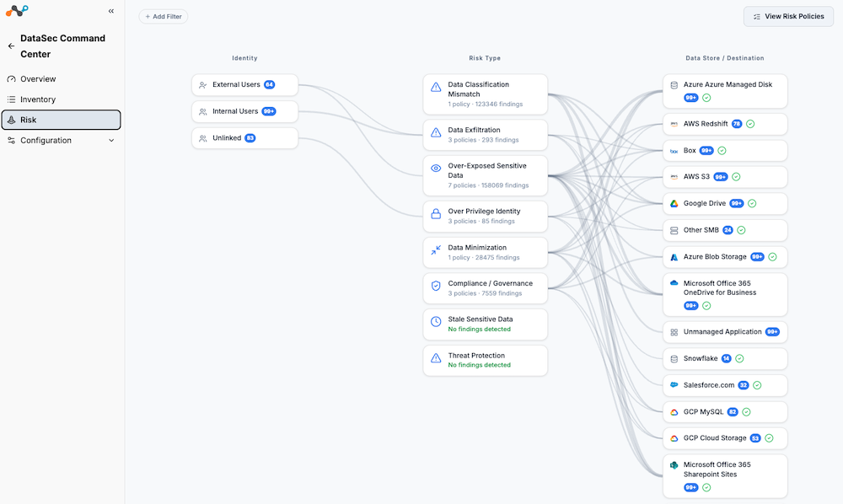
Task: Select the Unmanaged Application data store node
Action: pos(725,332)
